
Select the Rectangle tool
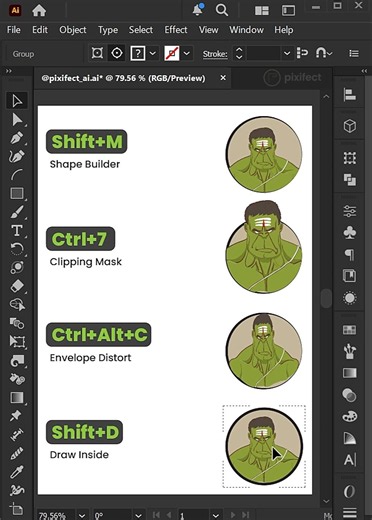(17, 193)
